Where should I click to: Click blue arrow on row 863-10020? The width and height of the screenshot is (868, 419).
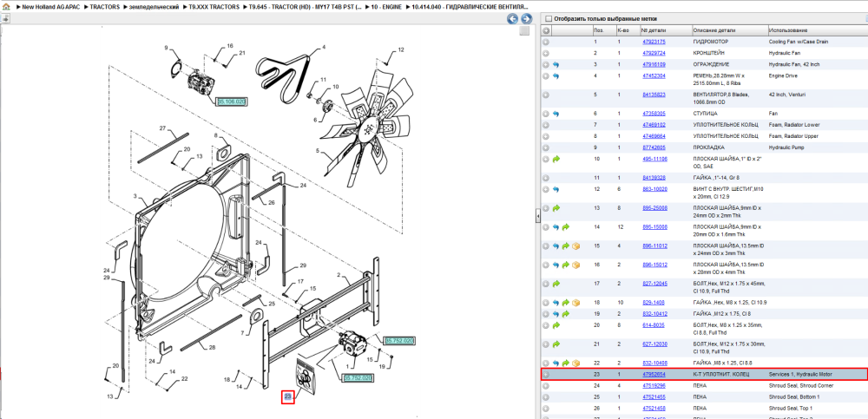556,189
